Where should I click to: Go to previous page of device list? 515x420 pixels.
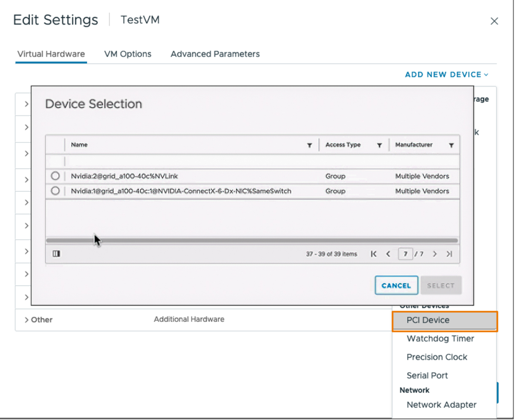(388, 254)
